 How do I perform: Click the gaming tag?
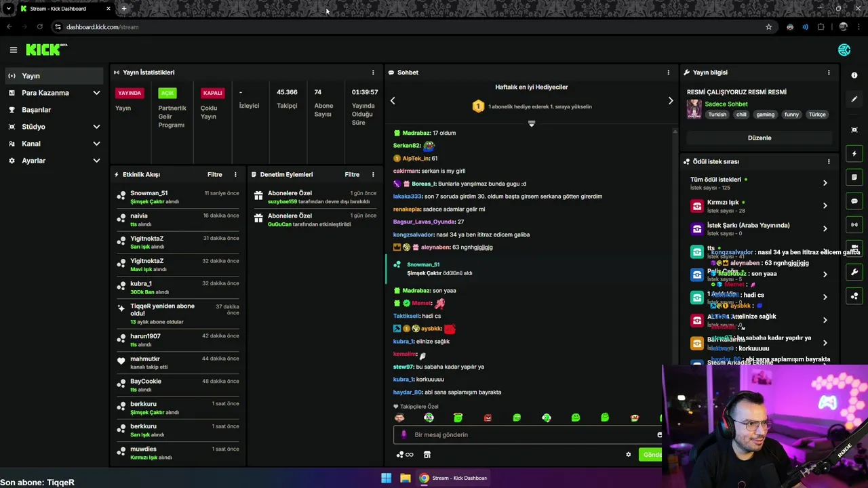(x=765, y=115)
